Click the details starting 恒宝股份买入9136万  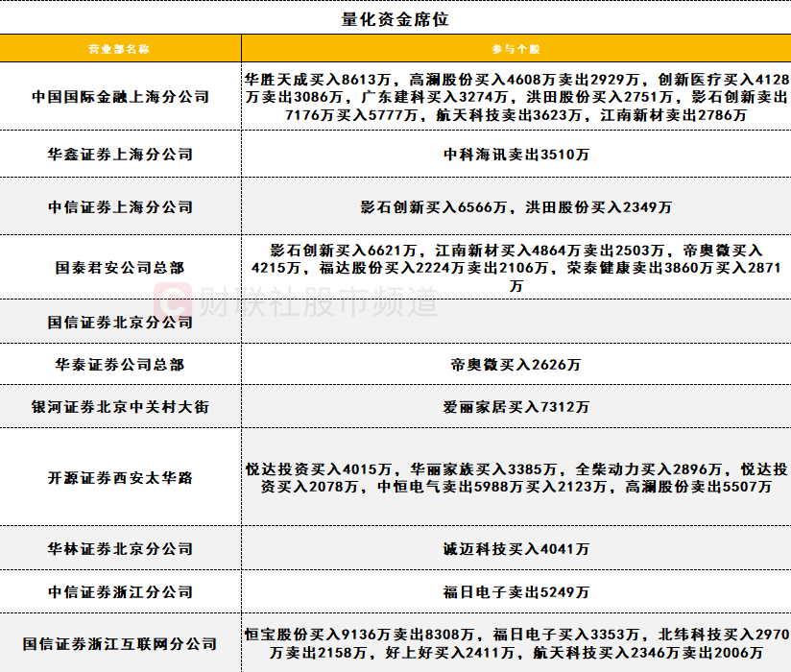[516, 644]
